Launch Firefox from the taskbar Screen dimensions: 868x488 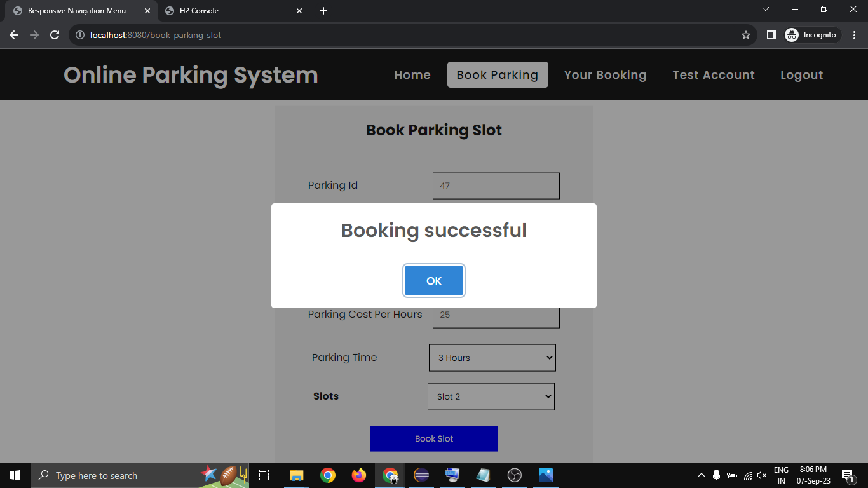pos(359,475)
